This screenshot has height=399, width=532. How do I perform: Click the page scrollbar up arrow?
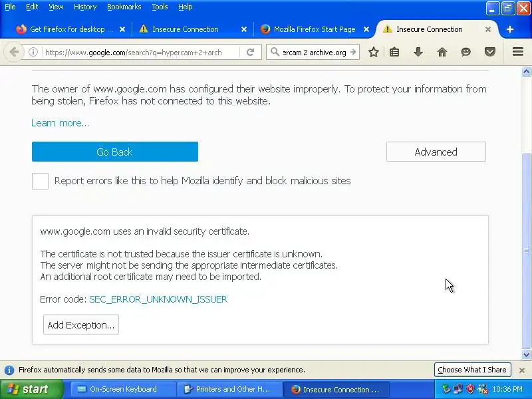[x=526, y=71]
